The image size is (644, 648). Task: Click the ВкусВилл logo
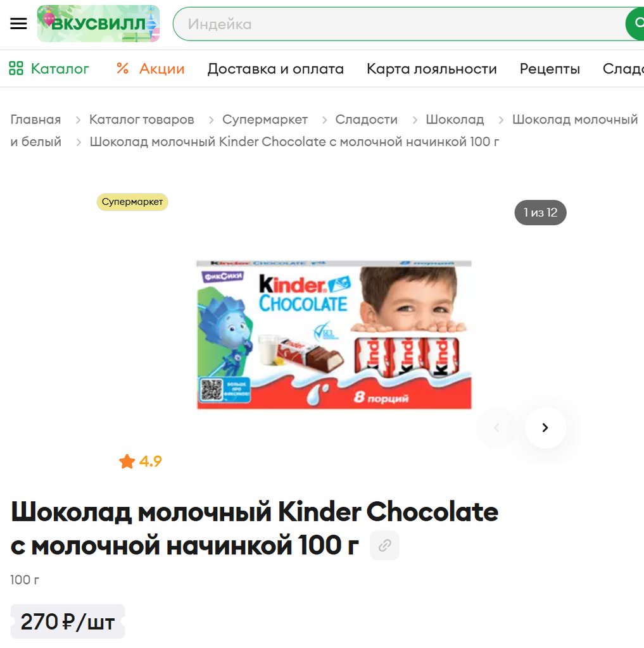click(98, 23)
